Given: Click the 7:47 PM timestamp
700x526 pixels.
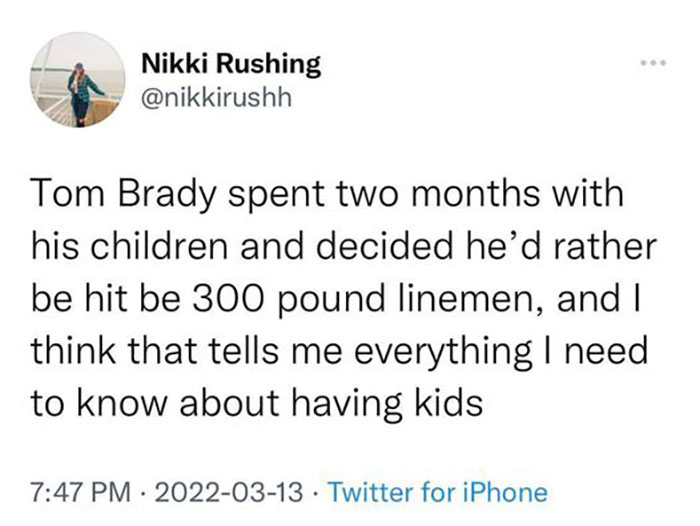Looking at the screenshot, I should (x=85, y=491).
